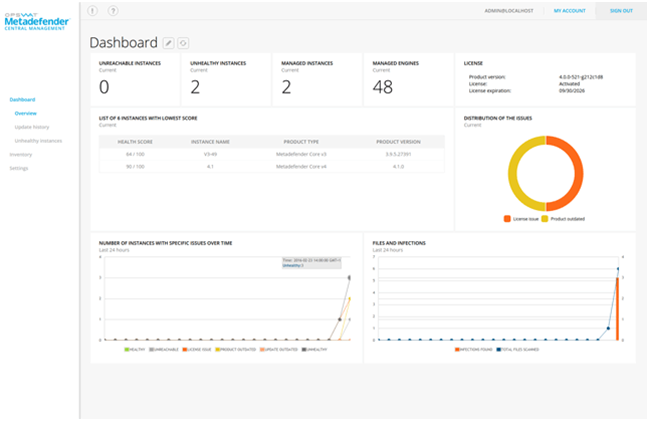Toggle License Issue legend in line chart
This screenshot has height=421, width=649.
click(197, 350)
